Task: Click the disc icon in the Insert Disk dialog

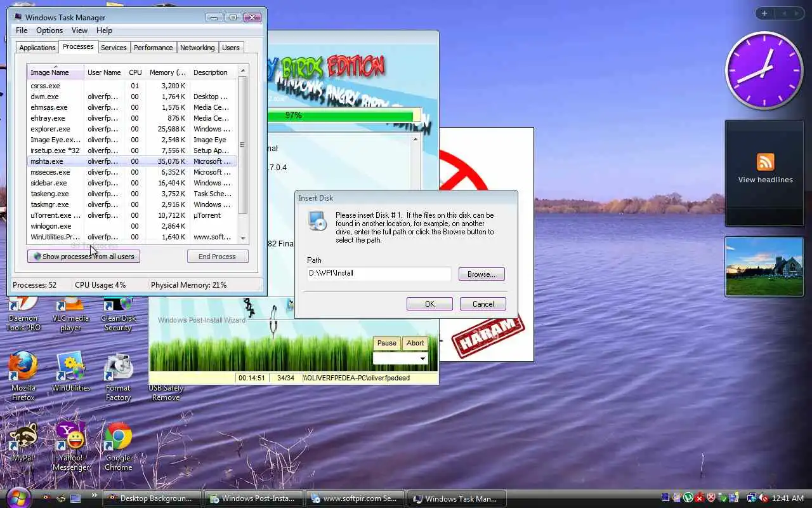Action: click(x=317, y=220)
